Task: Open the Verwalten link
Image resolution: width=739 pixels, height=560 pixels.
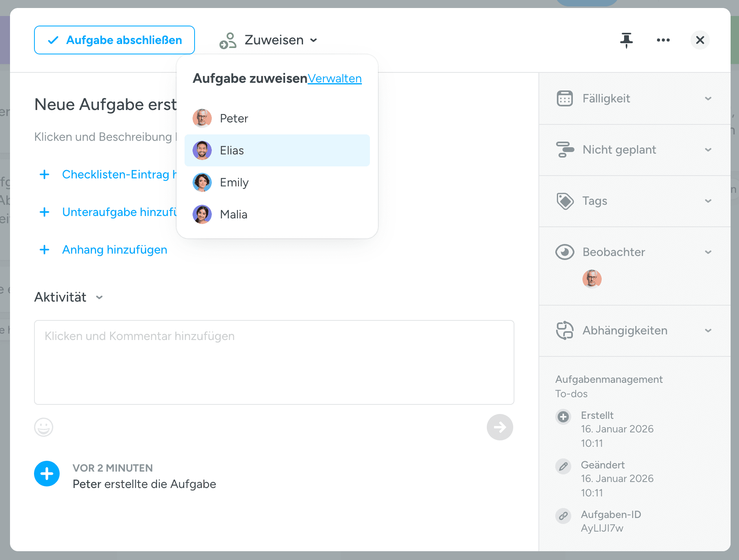Action: (335, 78)
